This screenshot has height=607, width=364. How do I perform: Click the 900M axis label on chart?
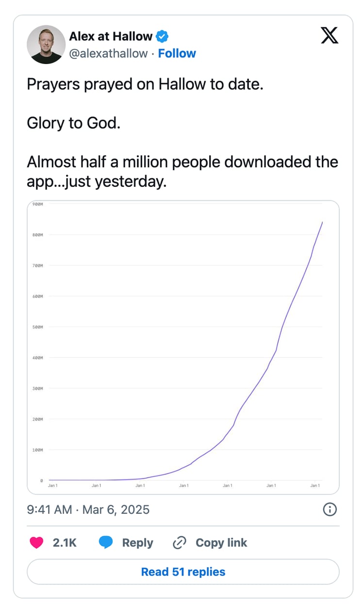[x=38, y=204]
